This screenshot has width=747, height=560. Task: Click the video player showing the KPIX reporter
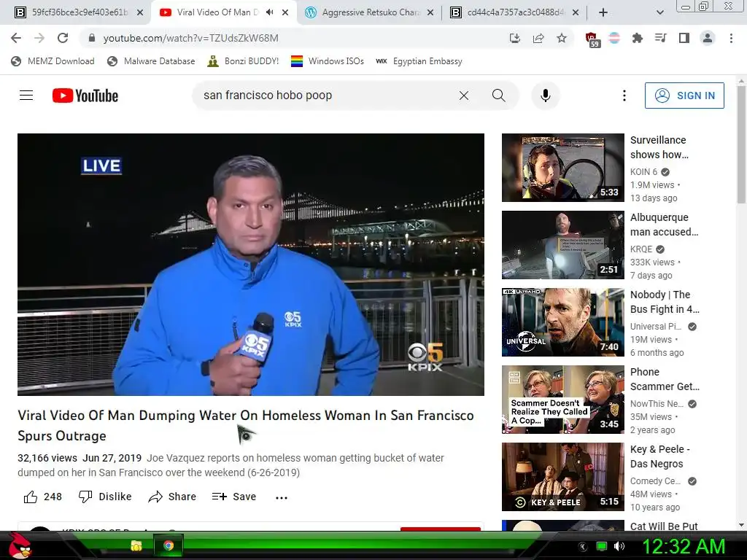click(251, 264)
